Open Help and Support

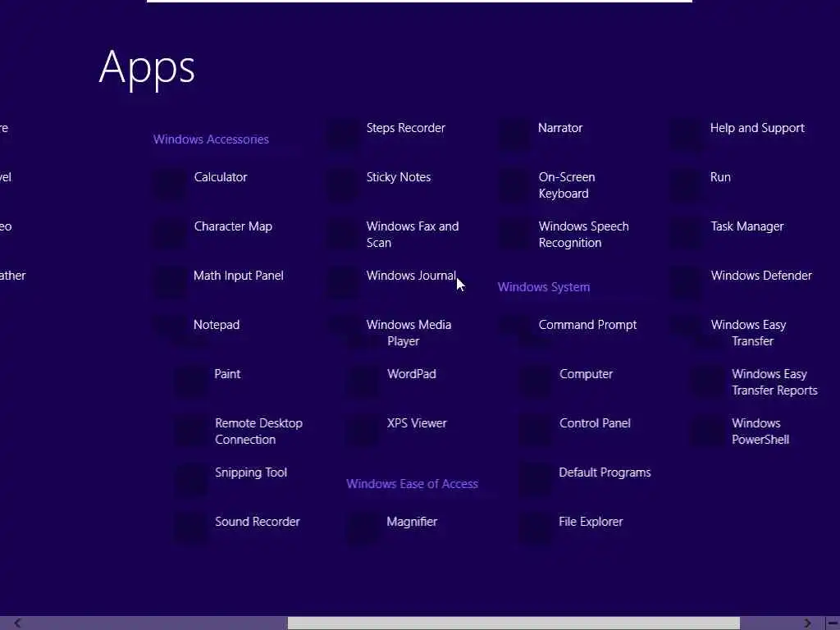757,128
